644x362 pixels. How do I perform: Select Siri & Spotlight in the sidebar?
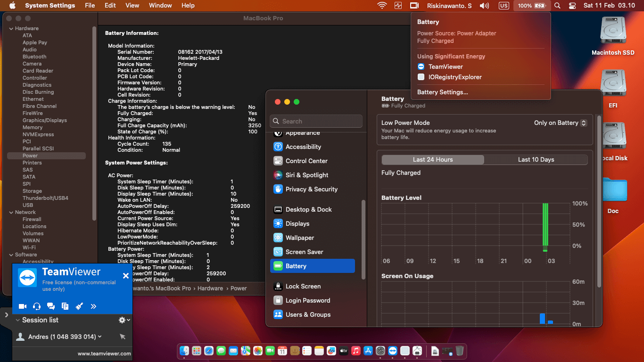point(313,175)
